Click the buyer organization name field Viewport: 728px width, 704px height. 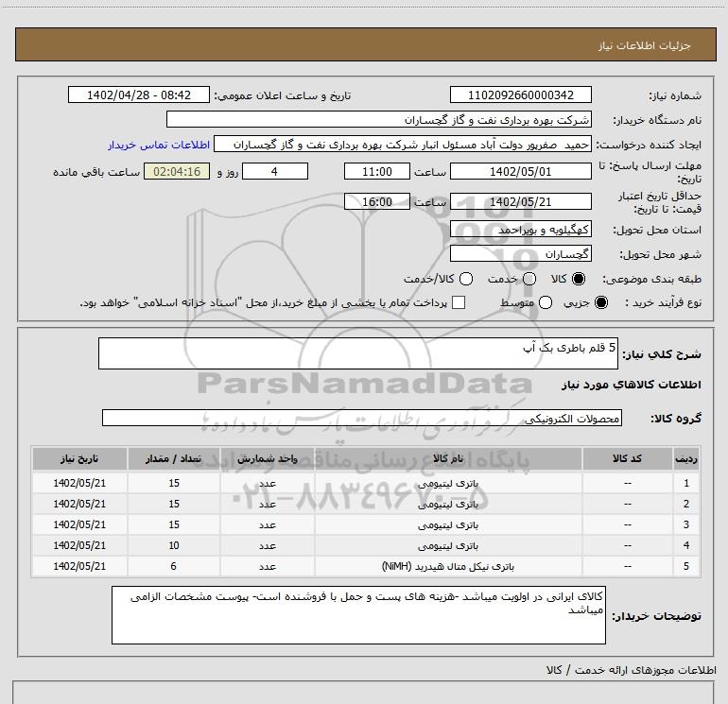(379, 120)
